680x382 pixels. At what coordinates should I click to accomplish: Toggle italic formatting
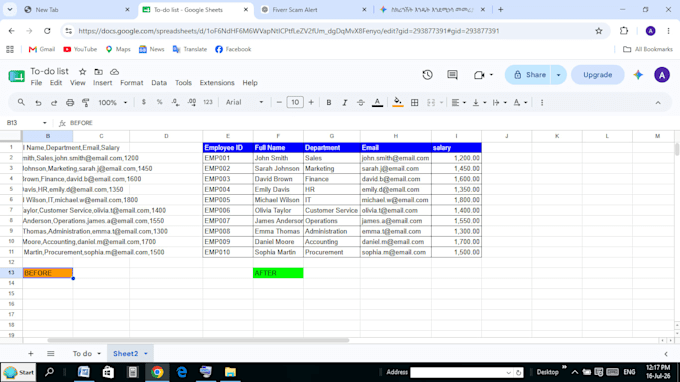345,102
